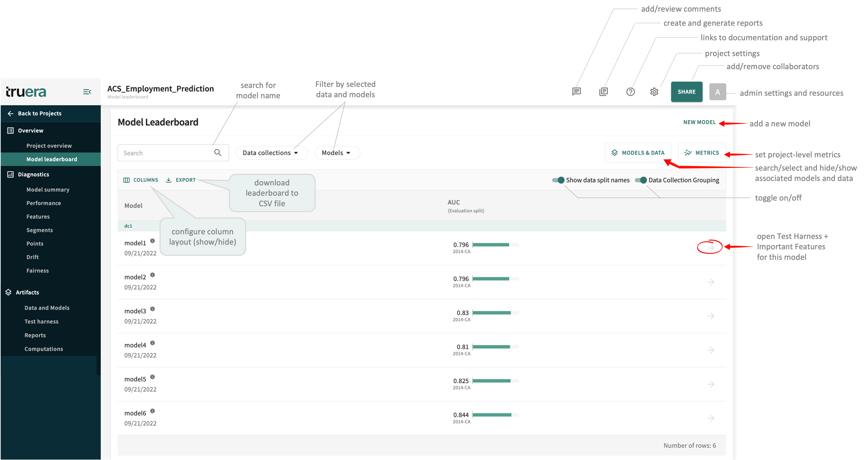This screenshot has height=460, width=868.
Task: Expand the Models filter dropdown
Action: pos(337,153)
